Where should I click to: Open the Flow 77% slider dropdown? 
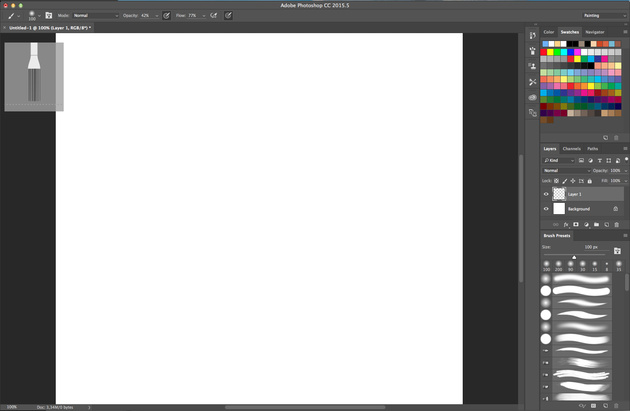(x=204, y=16)
